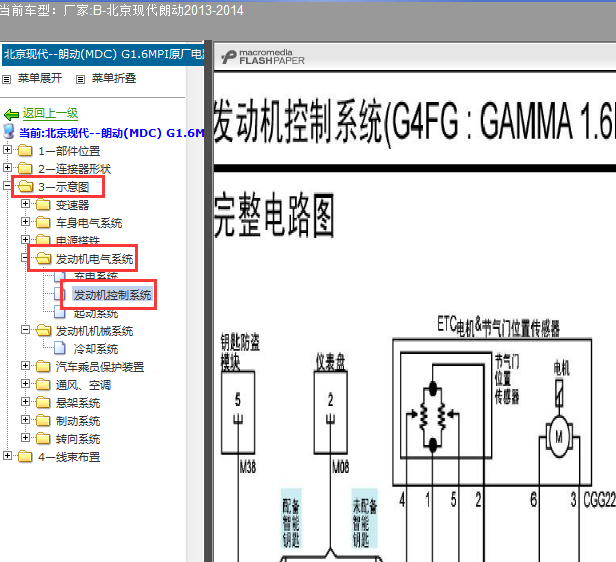The width and height of the screenshot is (616, 562).
Task: Click the open folder icon of 发动机电气系统
Action: [x=44, y=258]
